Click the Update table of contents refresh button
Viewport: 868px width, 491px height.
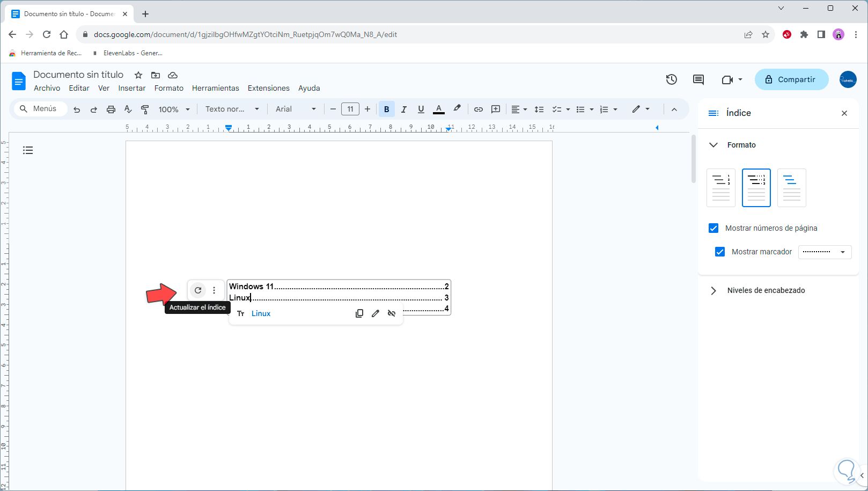[x=198, y=290]
